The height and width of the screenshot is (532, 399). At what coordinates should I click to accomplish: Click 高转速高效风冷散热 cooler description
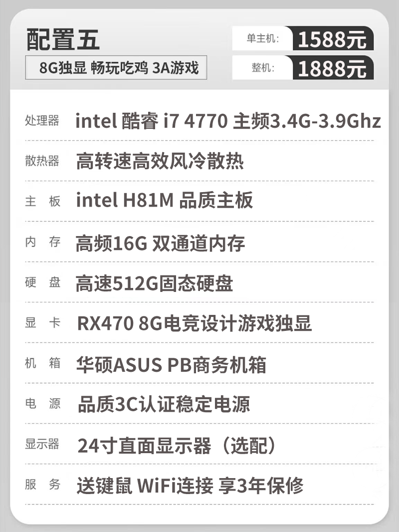[x=160, y=161]
